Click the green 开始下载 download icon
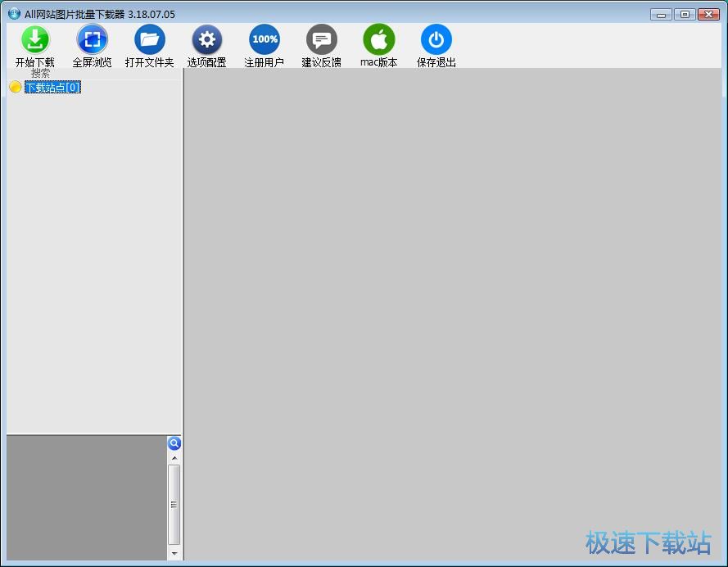Screen dimensions: 728x567 [x=35, y=40]
